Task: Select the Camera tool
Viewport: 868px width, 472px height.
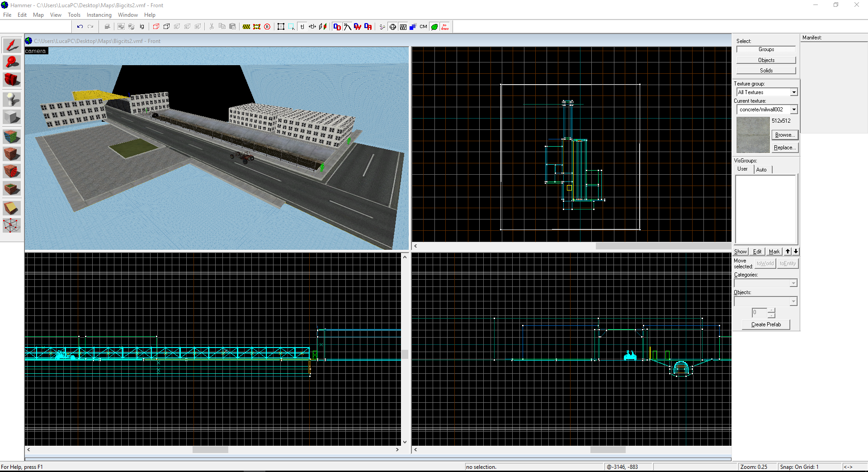Action: point(12,80)
